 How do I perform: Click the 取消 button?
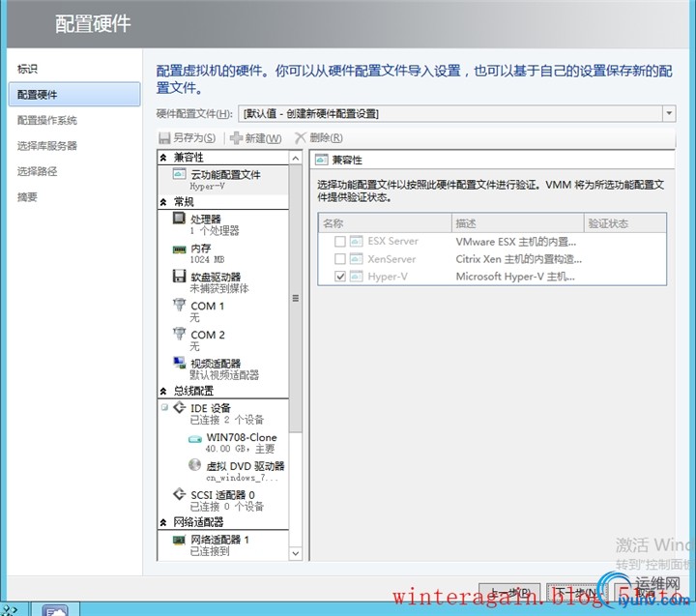click(x=645, y=593)
